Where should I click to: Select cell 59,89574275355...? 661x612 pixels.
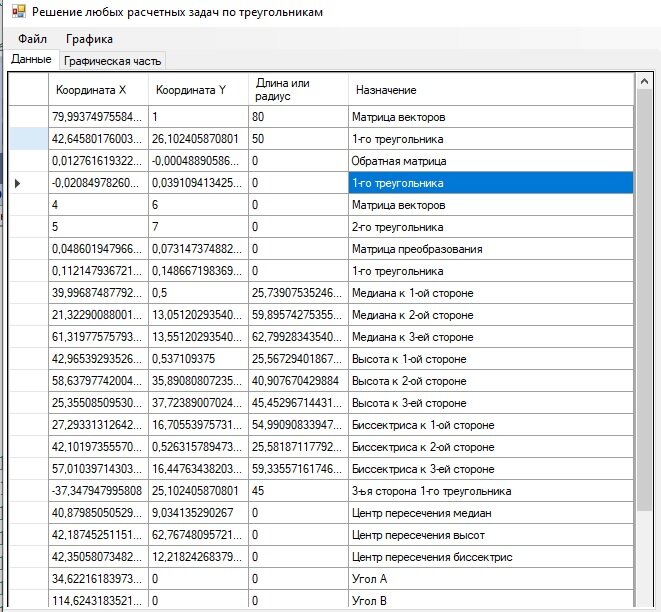pos(298,315)
